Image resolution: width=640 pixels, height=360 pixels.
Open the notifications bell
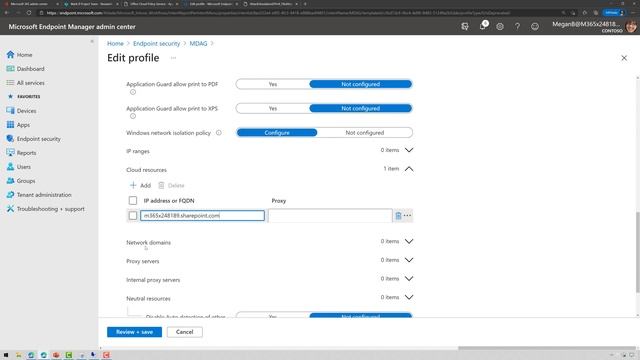click(482, 27)
